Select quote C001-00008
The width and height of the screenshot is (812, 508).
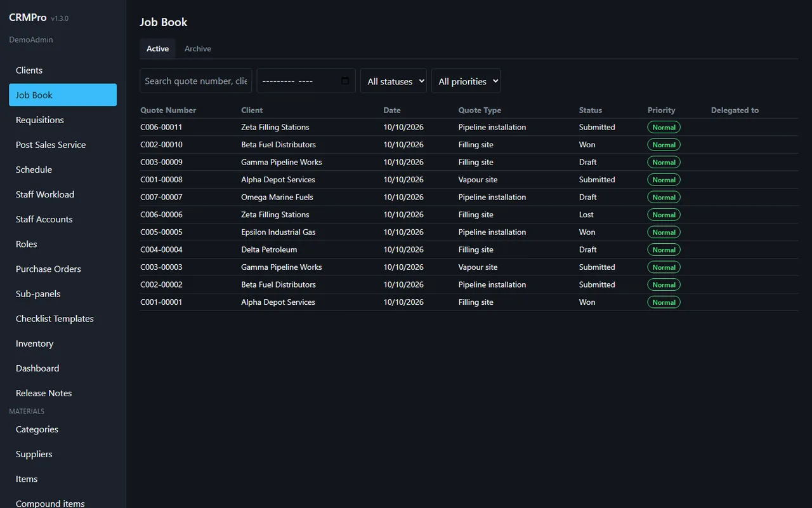coord(161,180)
